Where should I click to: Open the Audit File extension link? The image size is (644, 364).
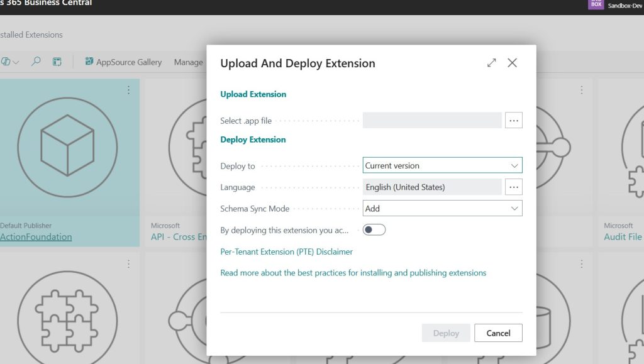(623, 237)
